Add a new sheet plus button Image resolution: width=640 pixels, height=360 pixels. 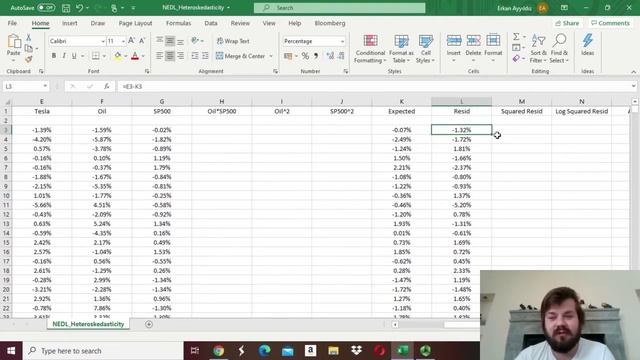(149, 324)
